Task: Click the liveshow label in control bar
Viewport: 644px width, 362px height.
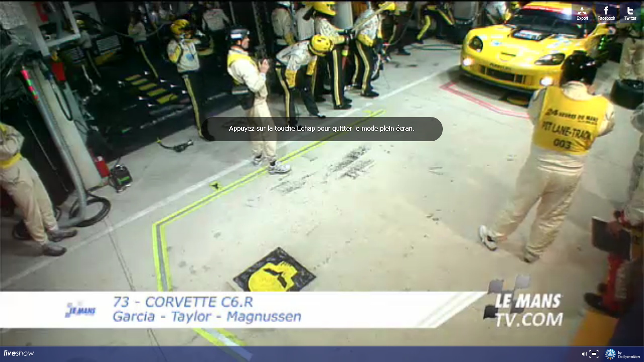Action: click(x=19, y=353)
